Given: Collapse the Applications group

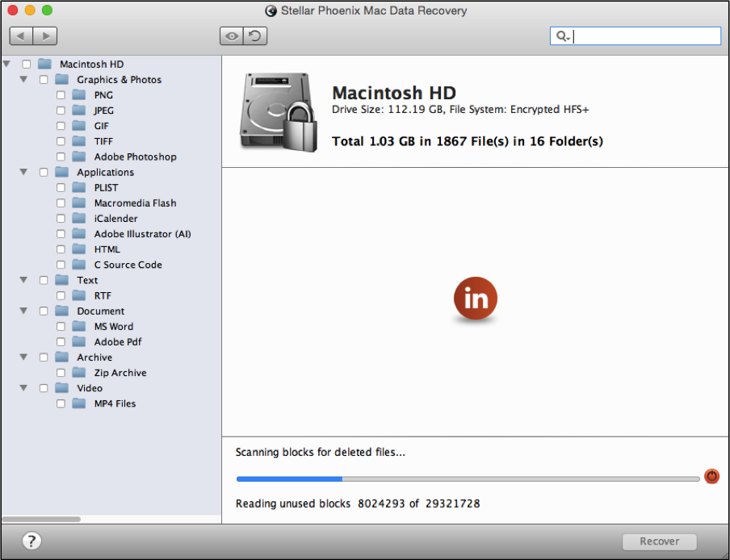Looking at the screenshot, I should pos(23,172).
